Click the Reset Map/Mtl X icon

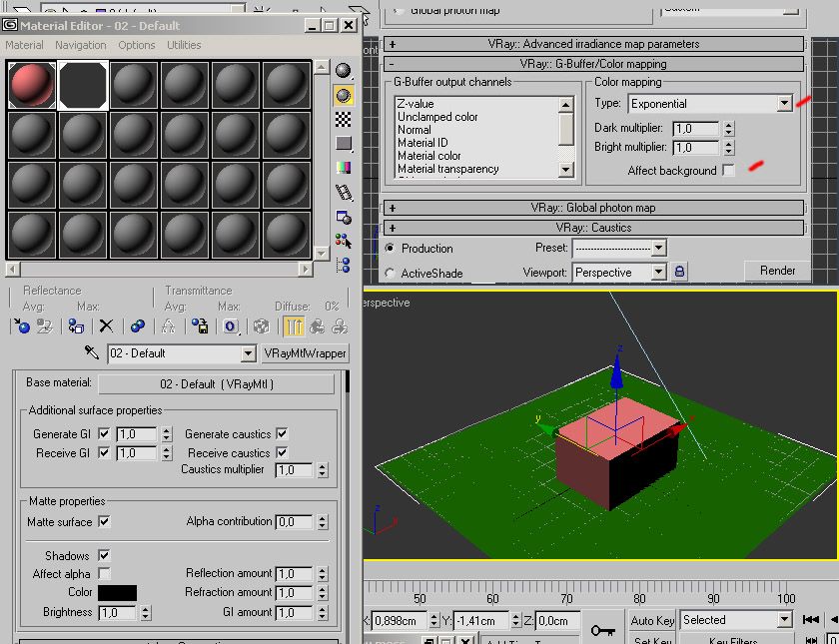(x=107, y=326)
